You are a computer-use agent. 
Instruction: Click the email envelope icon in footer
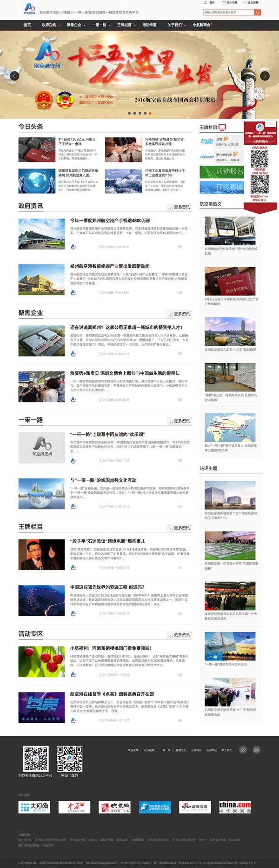tap(257, 750)
